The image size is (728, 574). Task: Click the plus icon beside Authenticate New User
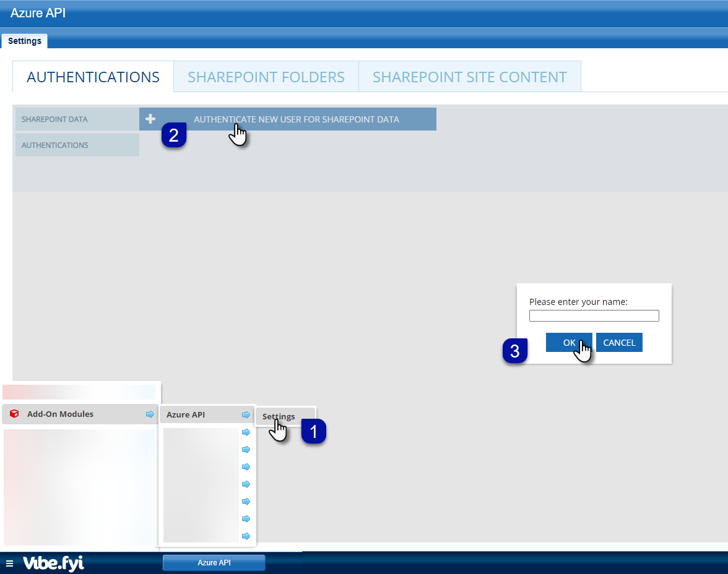(x=150, y=119)
